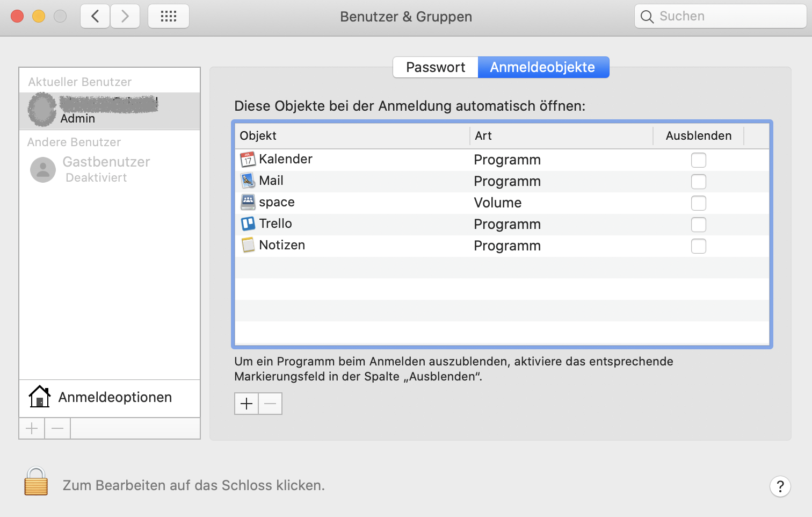Screen dimensions: 812x517
Task: Switch to the Passwort tab
Action: pos(436,67)
